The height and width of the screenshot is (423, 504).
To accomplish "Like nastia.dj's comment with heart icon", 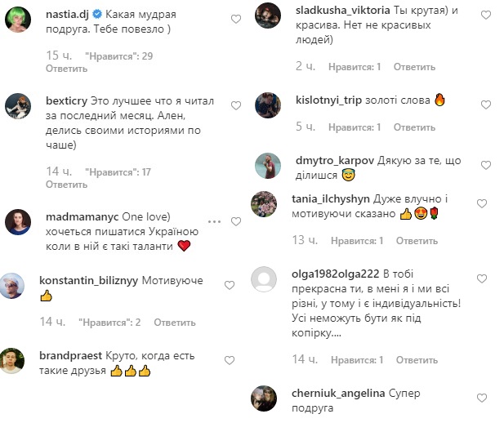I will click(236, 19).
